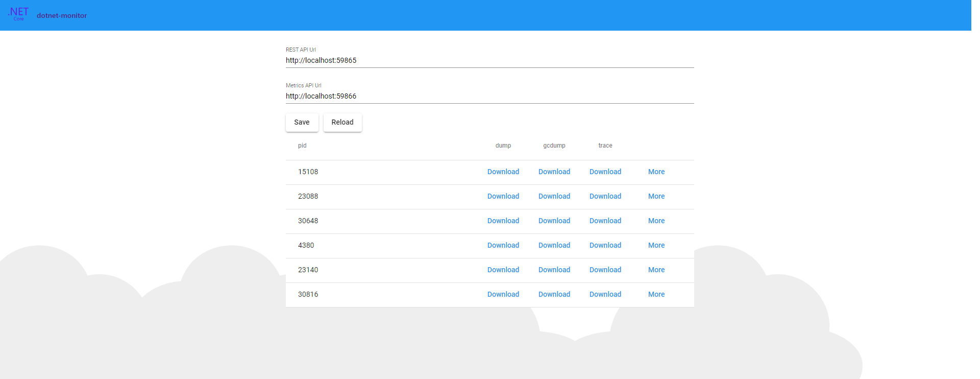The height and width of the screenshot is (379, 980).
Task: Select the pid 23140 cell
Action: point(308,270)
